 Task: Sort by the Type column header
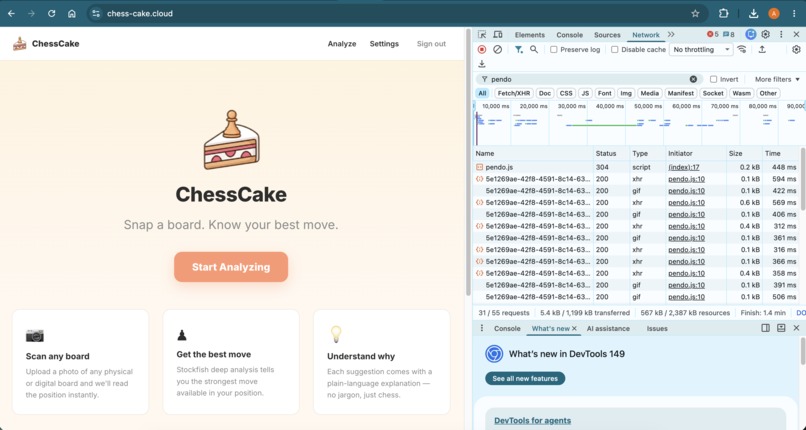[648, 153]
